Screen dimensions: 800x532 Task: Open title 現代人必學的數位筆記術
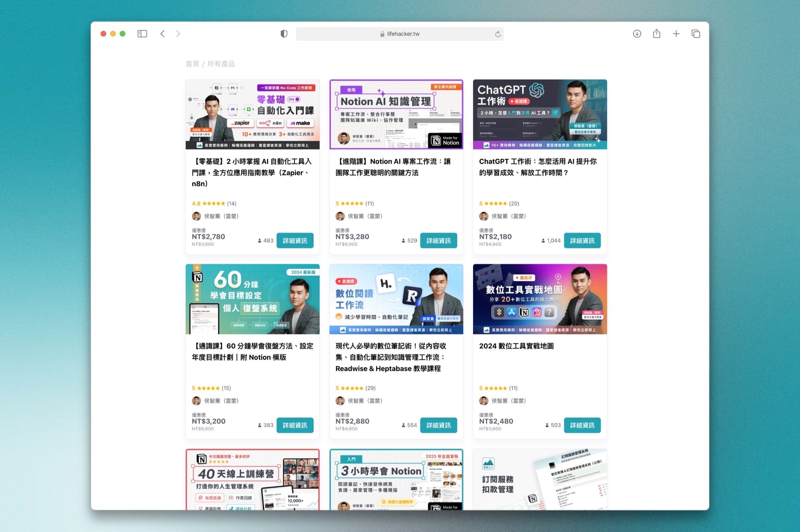tap(391, 357)
